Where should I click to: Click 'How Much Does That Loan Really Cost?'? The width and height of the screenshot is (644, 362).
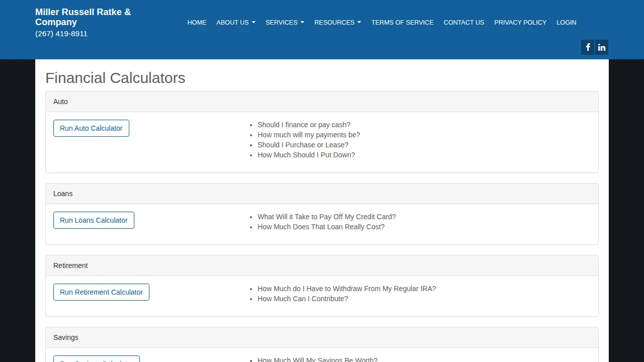321,227
